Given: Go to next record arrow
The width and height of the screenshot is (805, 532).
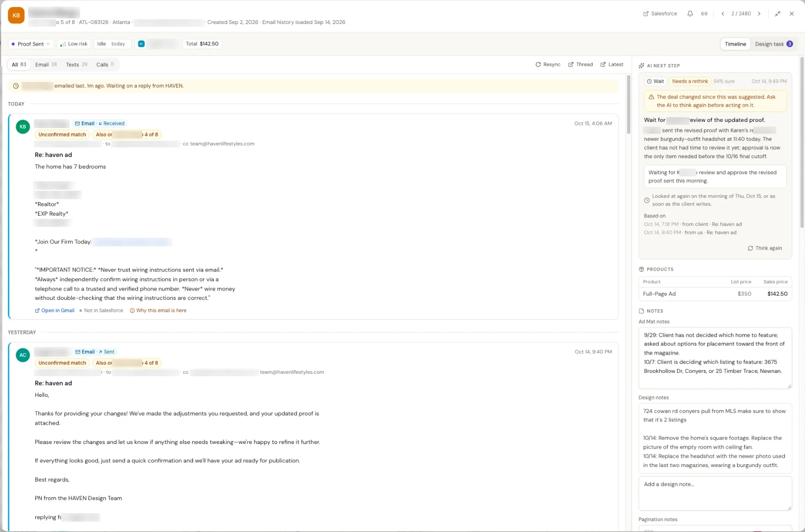Looking at the screenshot, I should pos(759,14).
